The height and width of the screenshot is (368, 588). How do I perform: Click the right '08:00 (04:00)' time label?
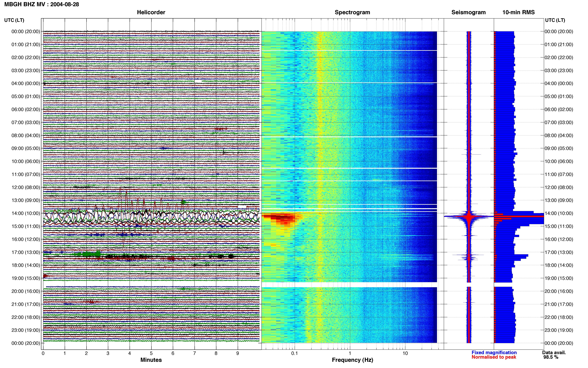(559, 136)
